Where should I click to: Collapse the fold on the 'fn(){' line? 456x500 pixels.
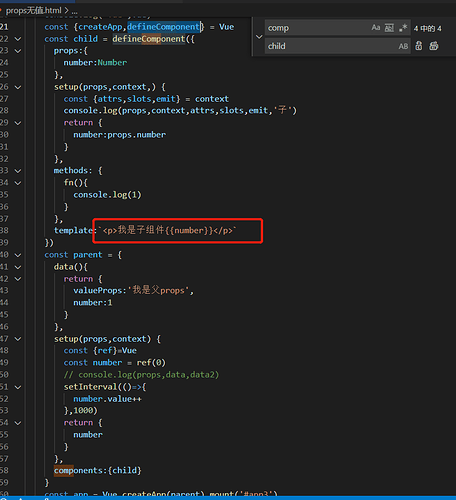[18, 183]
